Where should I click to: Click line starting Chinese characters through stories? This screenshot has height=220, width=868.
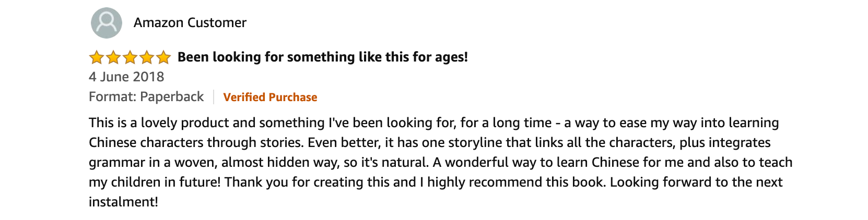click(430, 143)
